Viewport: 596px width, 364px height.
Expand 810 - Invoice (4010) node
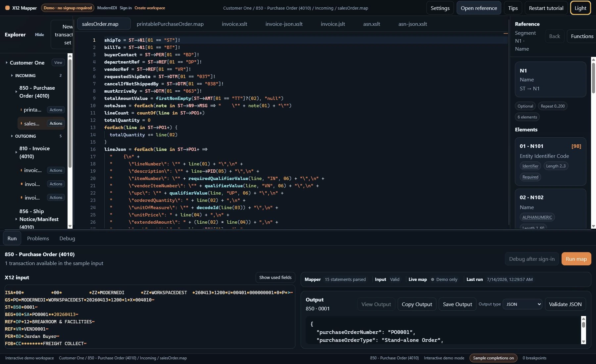click(16, 152)
